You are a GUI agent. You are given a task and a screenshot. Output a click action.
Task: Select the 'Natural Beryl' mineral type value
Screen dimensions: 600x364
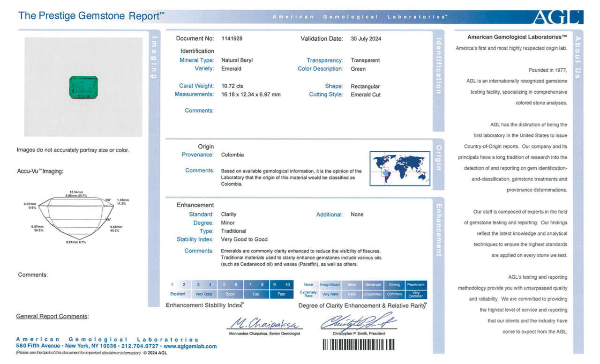click(x=237, y=60)
